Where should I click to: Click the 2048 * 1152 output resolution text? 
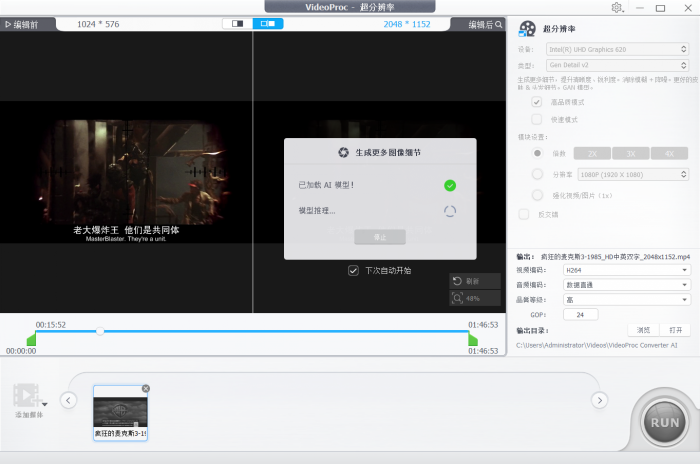407,24
